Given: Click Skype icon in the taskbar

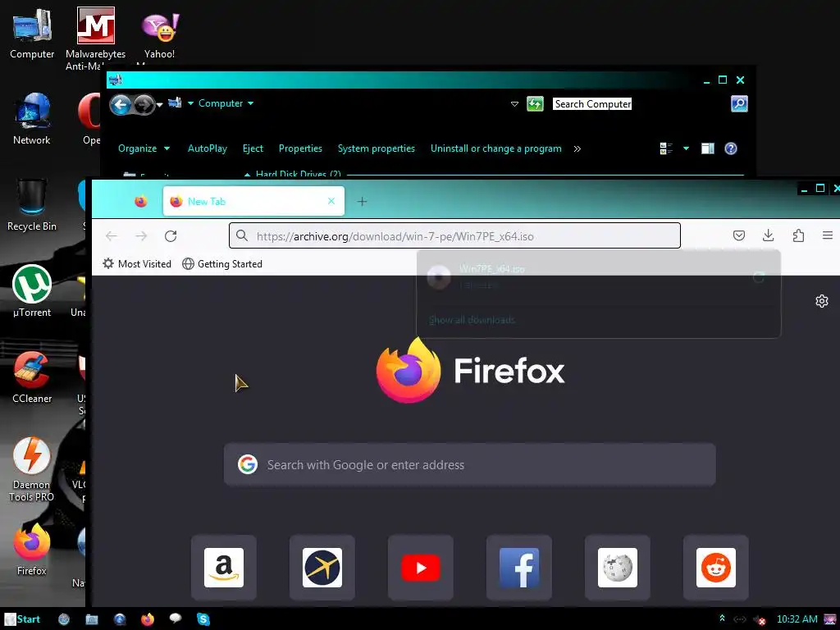Looking at the screenshot, I should point(203,619).
